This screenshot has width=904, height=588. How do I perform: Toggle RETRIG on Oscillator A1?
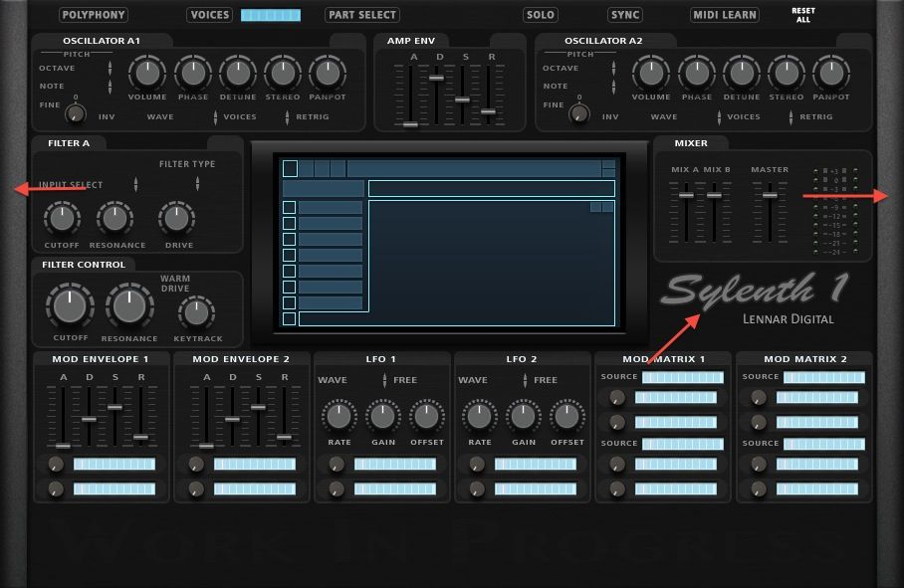313,117
